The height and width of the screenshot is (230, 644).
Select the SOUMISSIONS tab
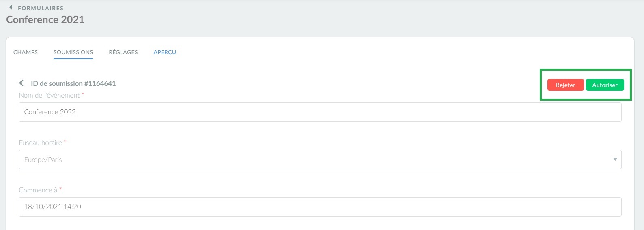(73, 52)
